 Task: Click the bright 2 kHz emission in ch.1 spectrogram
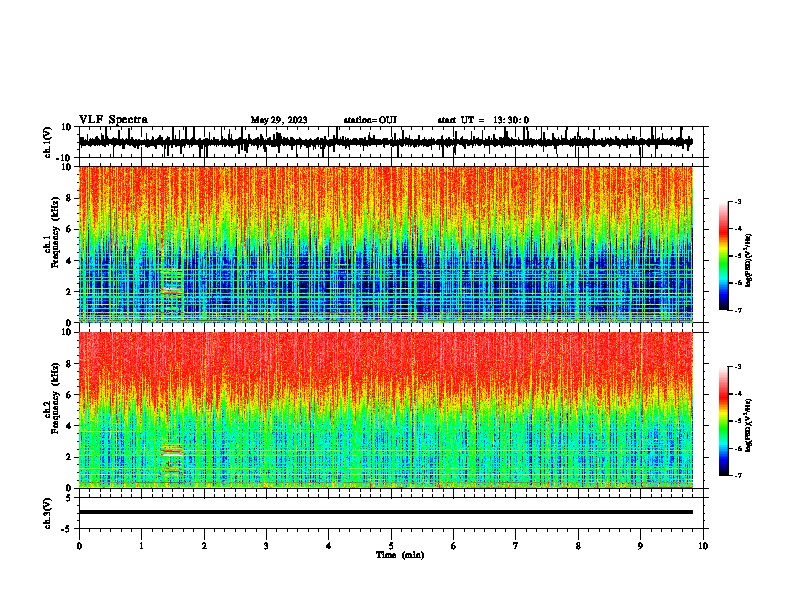(x=172, y=291)
